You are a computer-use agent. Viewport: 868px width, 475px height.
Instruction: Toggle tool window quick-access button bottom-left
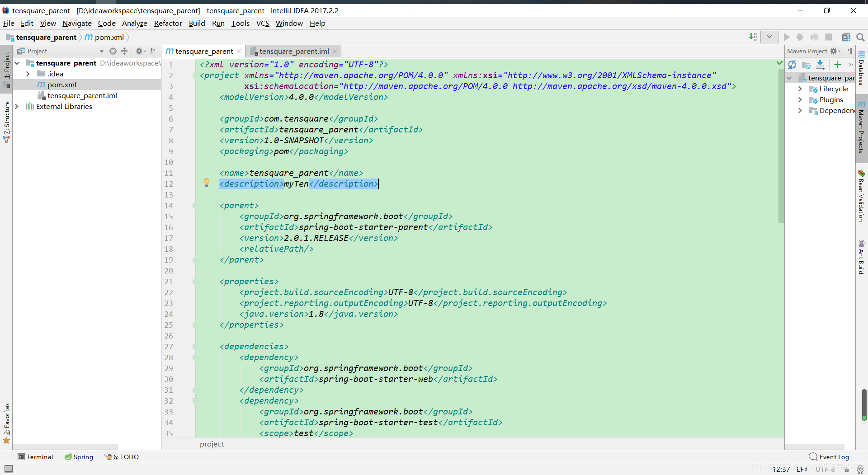coord(9,469)
